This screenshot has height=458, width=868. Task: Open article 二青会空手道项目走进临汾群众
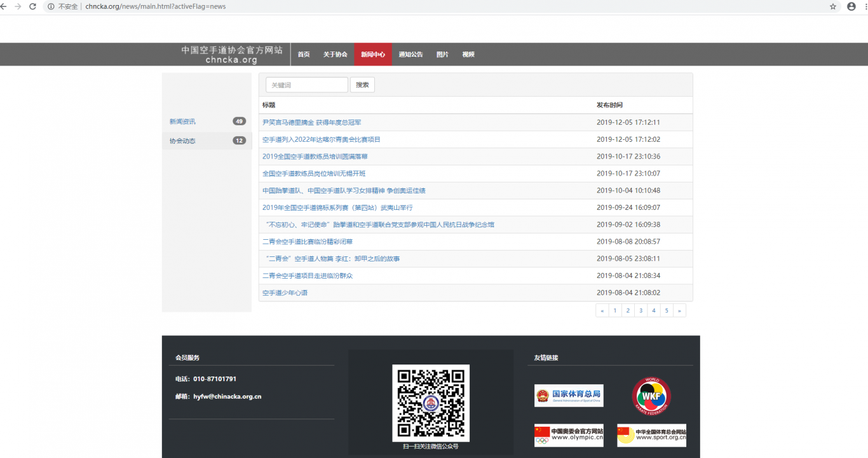point(308,276)
